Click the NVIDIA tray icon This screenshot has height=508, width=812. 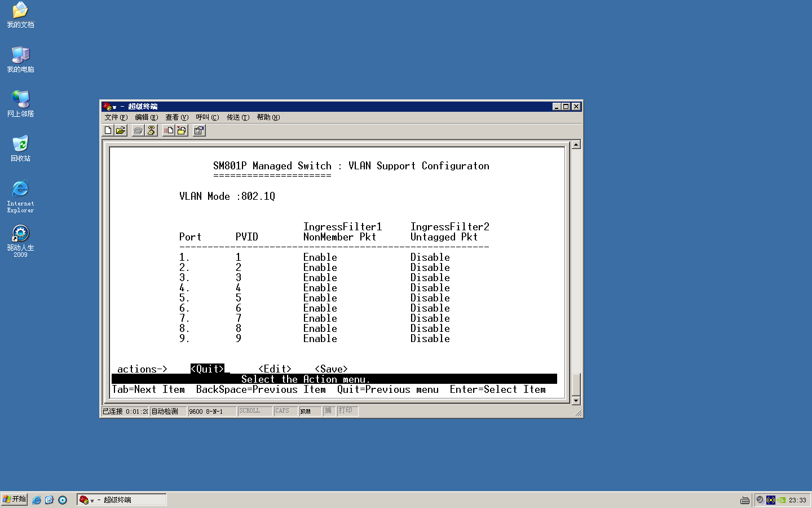point(782,500)
